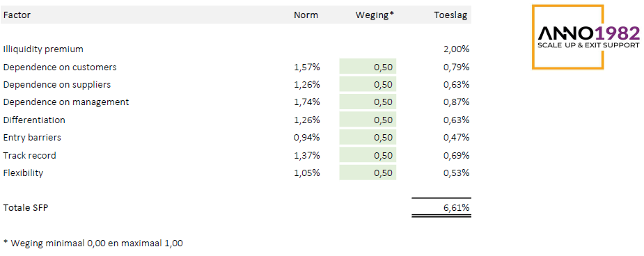The height and width of the screenshot is (256, 644).
Task: Click toeslag 0,63% in Differentiation row
Action: point(456,120)
